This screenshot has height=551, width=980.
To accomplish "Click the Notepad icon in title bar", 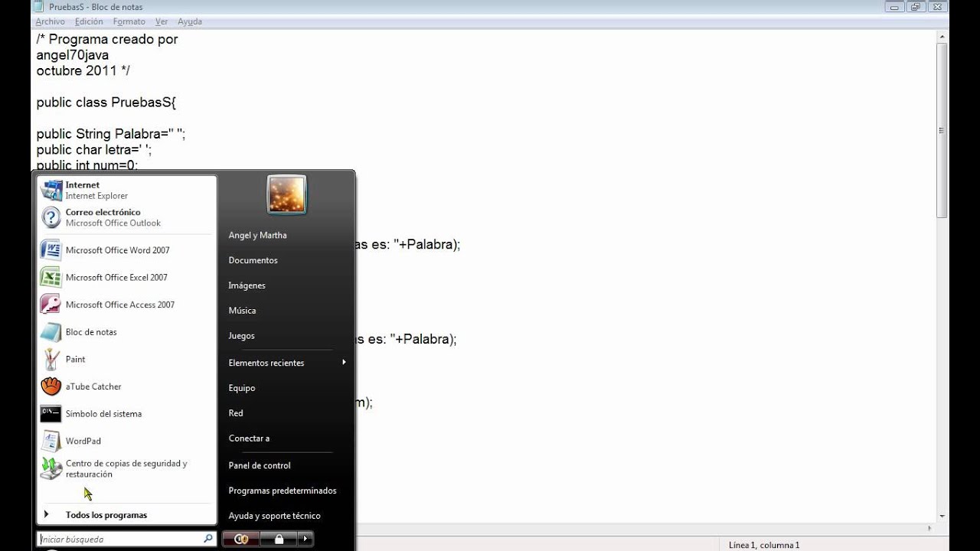I will (x=38, y=7).
